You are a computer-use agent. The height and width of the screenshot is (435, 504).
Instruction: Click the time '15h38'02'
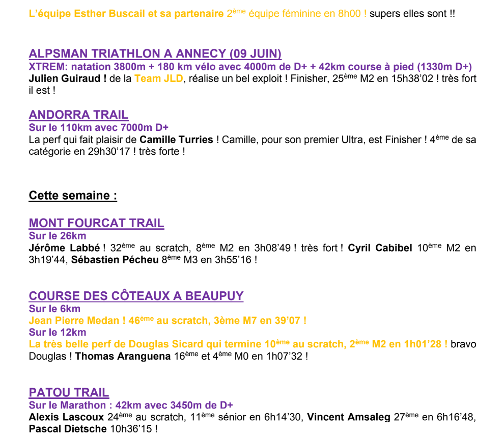pos(412,79)
